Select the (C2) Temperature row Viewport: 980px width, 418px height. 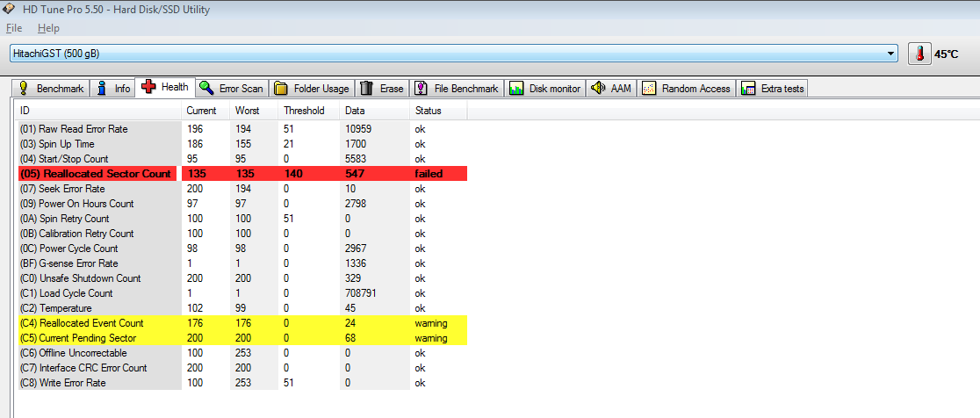click(241, 308)
